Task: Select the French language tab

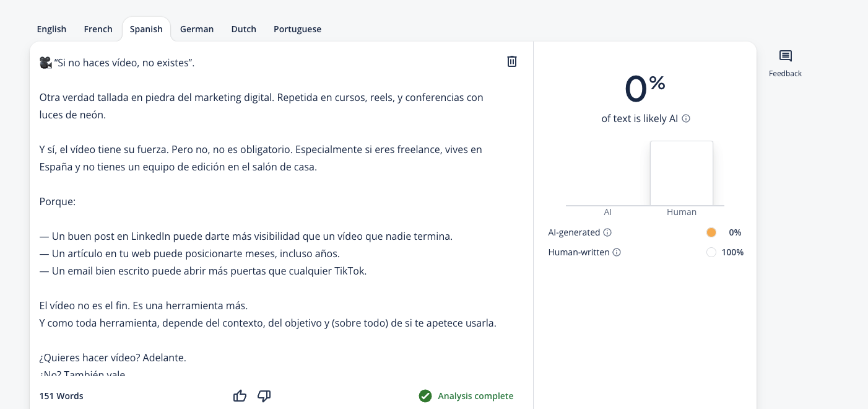Action: 98,29
